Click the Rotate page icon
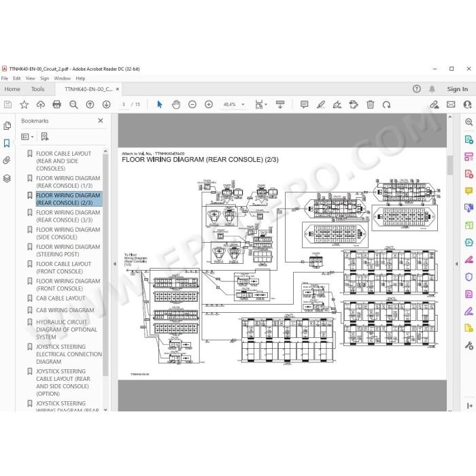Screen dimensions: 476x476 (x=386, y=105)
